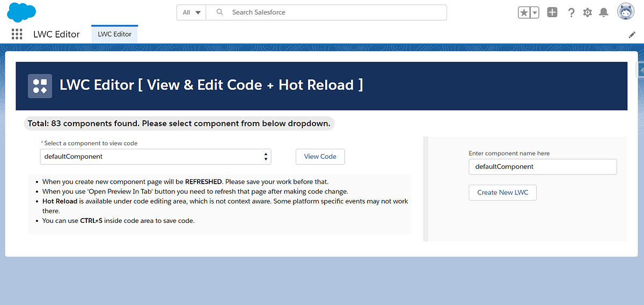Open Global Actions plus icon
This screenshot has width=644, height=305.
pos(552,12)
